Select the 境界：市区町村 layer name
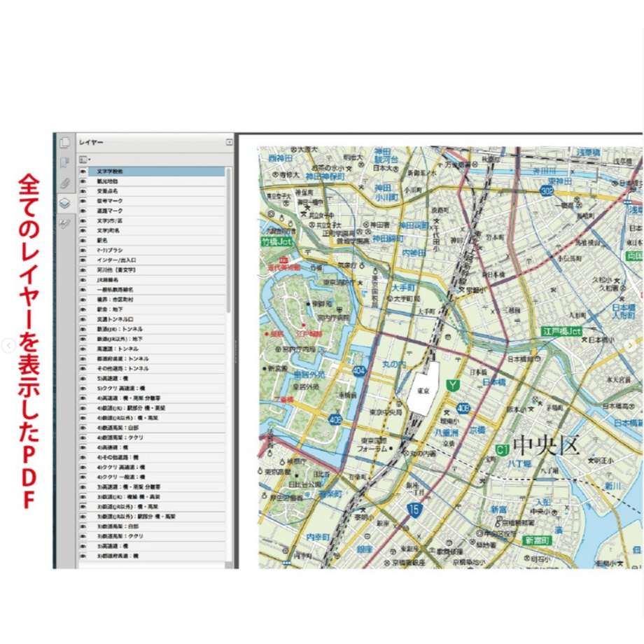Screen dimensions: 644x644 pyautogui.click(x=115, y=300)
